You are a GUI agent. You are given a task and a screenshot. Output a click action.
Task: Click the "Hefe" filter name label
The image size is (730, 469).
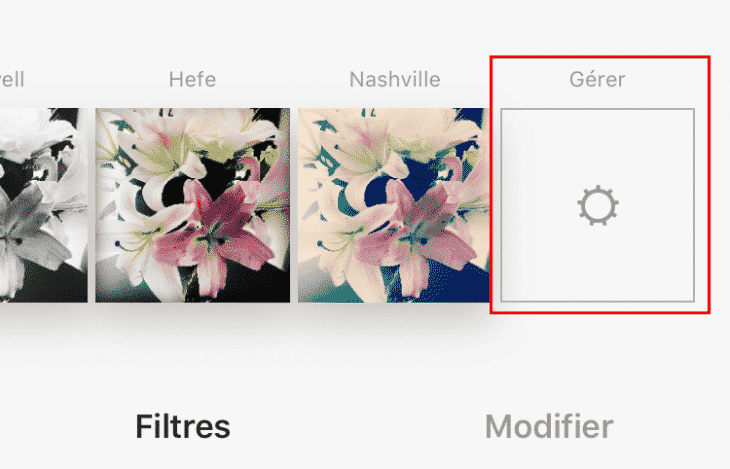[x=192, y=79]
